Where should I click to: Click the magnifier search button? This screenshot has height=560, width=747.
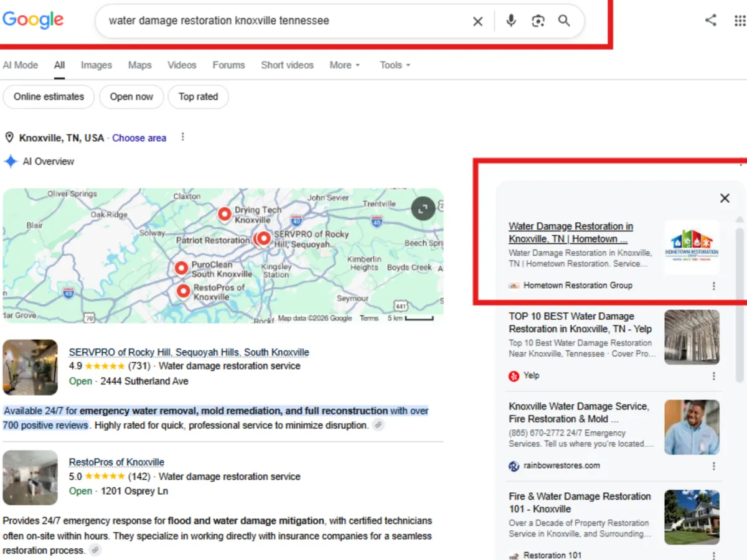pyautogui.click(x=564, y=21)
